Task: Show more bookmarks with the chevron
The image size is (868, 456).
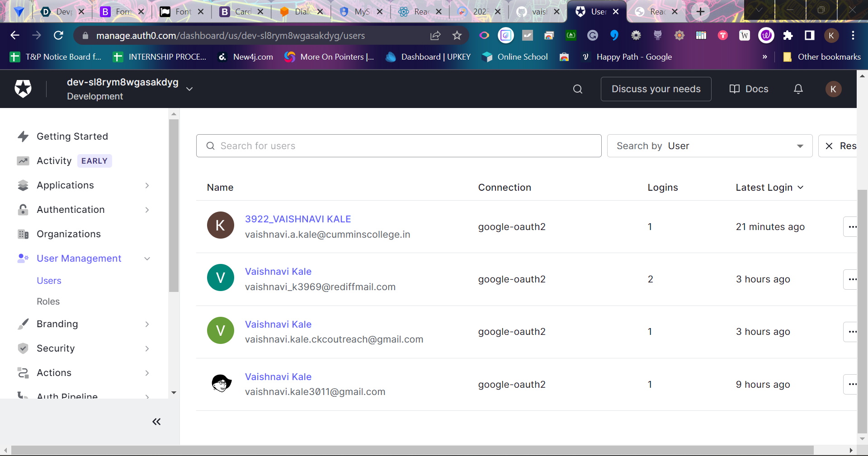Action: coord(764,57)
